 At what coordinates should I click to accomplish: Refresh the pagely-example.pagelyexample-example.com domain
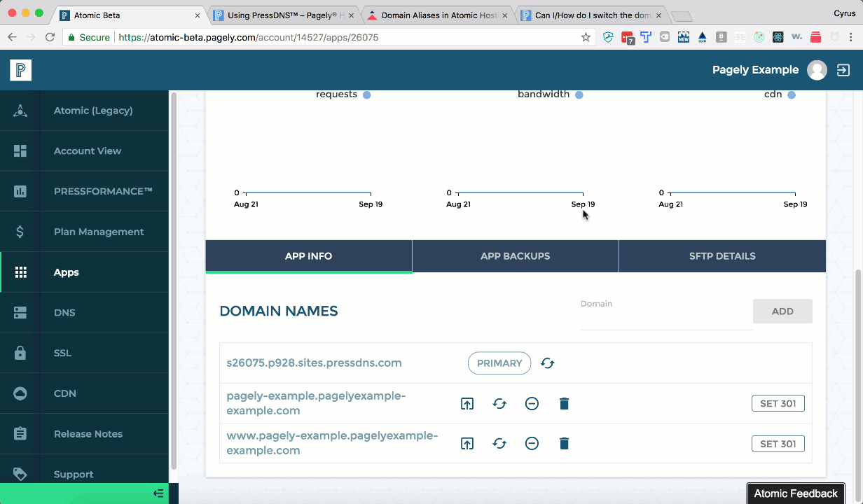(499, 403)
